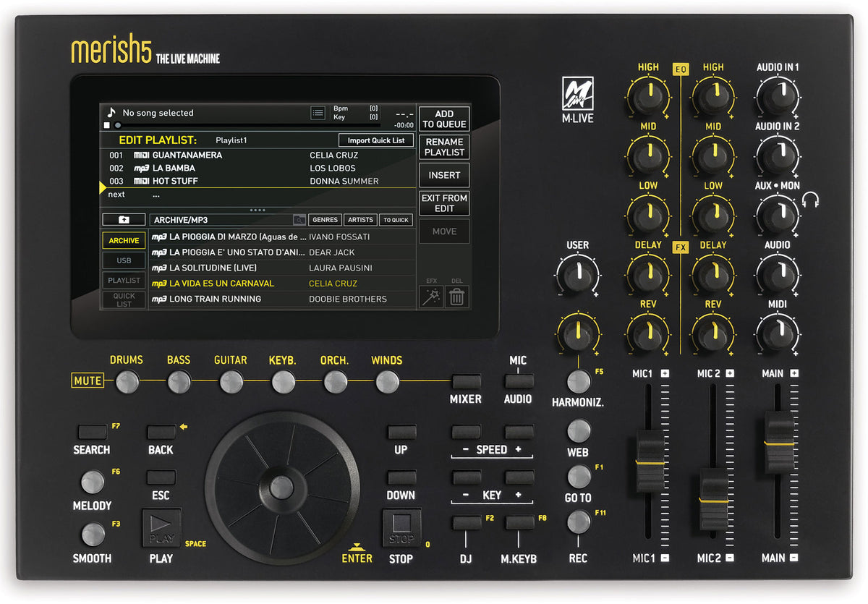Click the MIC1 minus button

coord(665,558)
